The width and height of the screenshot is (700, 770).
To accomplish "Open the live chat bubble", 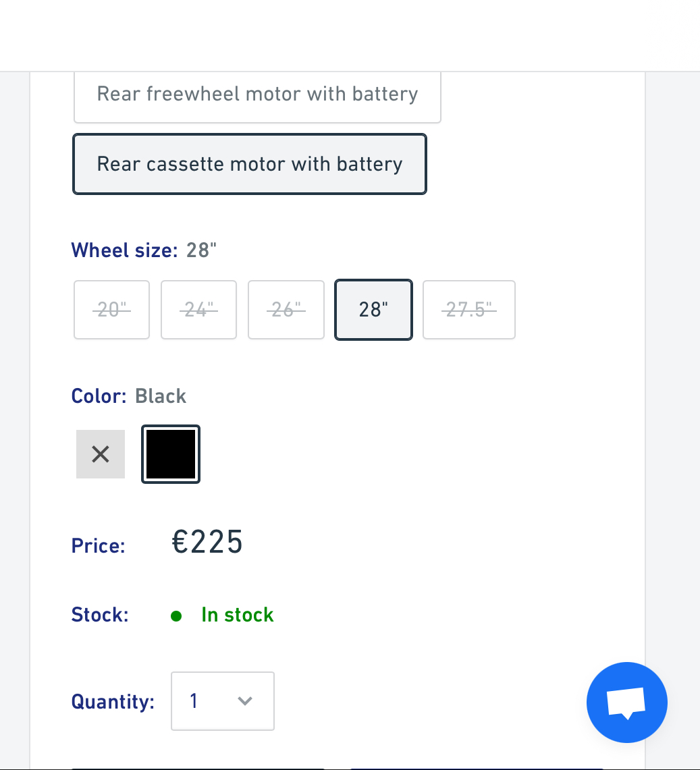I will 627,703.
